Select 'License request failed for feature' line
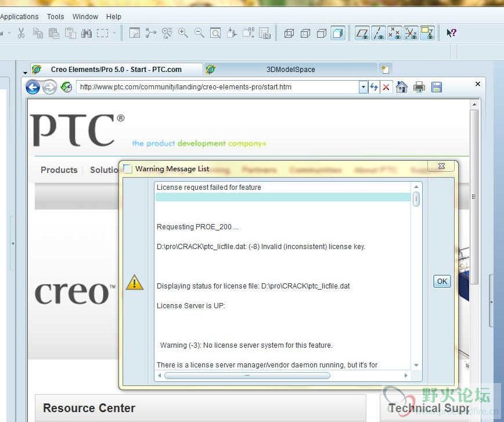Screen dimensions: 504x422 click(x=283, y=187)
